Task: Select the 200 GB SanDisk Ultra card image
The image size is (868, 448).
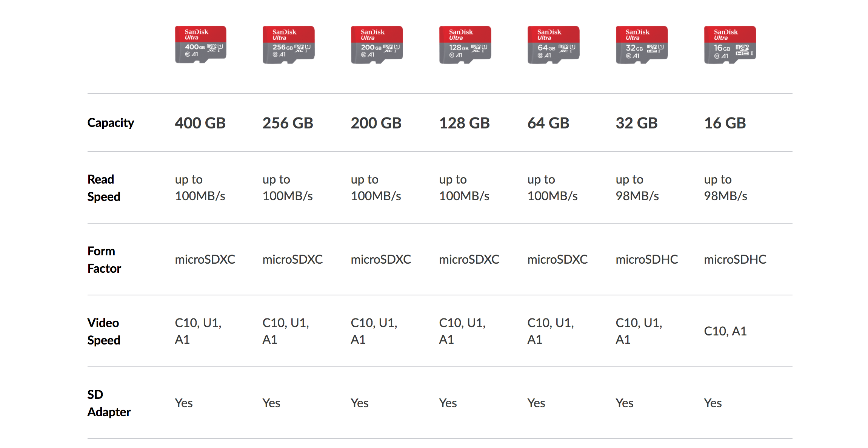Action: tap(377, 44)
